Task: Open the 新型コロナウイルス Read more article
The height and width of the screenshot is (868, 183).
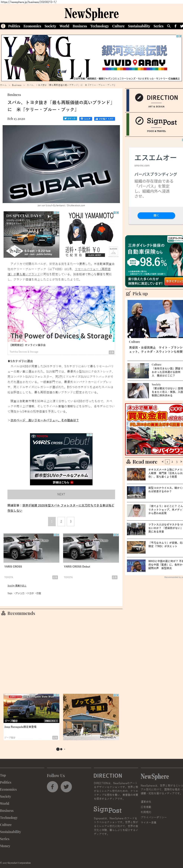Action: coord(166,490)
